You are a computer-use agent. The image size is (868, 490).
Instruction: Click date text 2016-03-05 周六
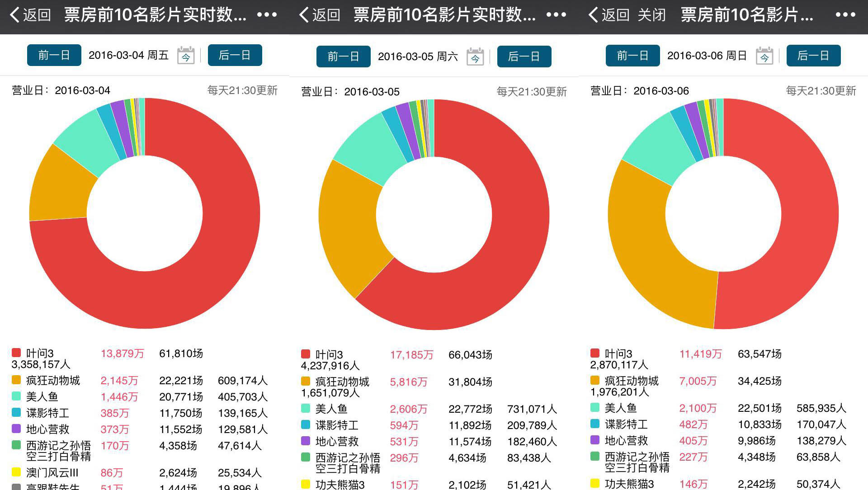tap(418, 57)
